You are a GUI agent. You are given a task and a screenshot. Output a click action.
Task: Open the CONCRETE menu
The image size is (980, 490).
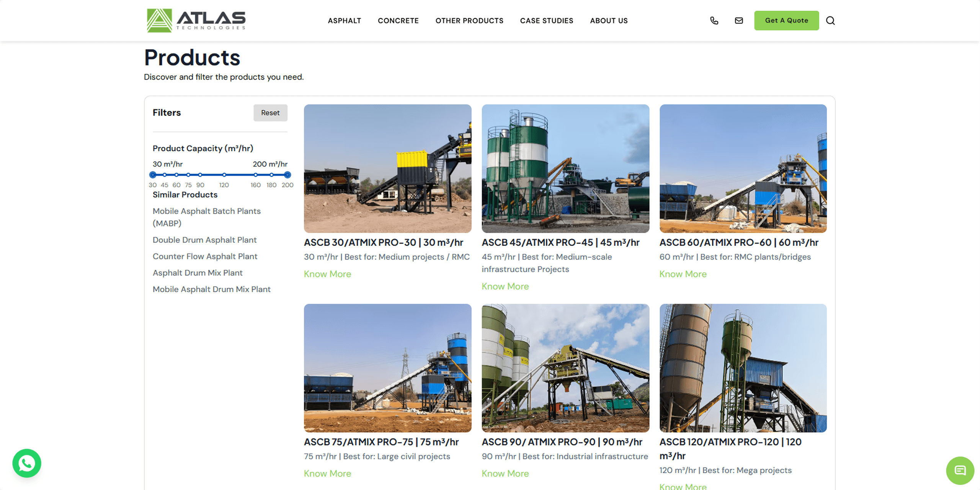[x=398, y=21]
